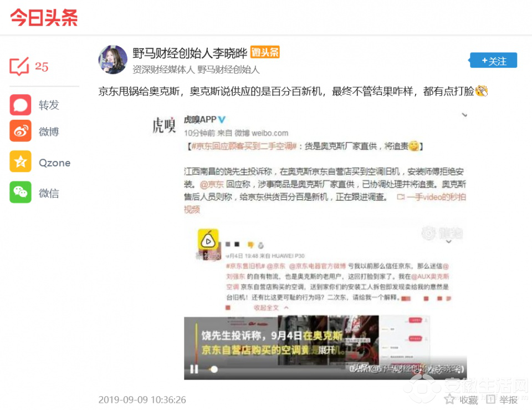Share to Qzone via the star icon
This screenshot has width=532, height=410.
(21, 161)
